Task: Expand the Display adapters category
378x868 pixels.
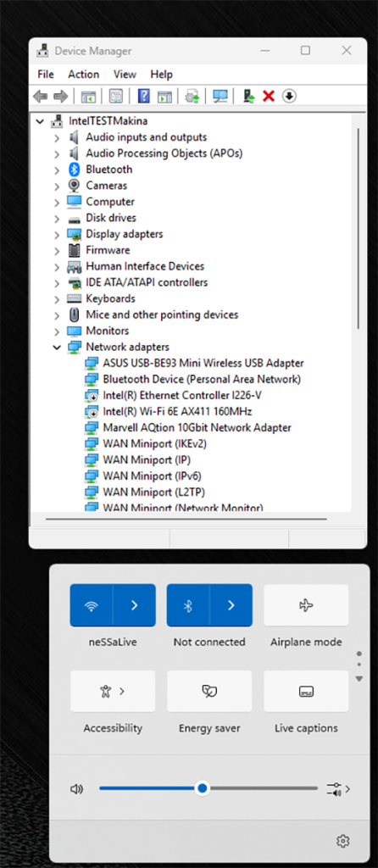Action: (57, 234)
